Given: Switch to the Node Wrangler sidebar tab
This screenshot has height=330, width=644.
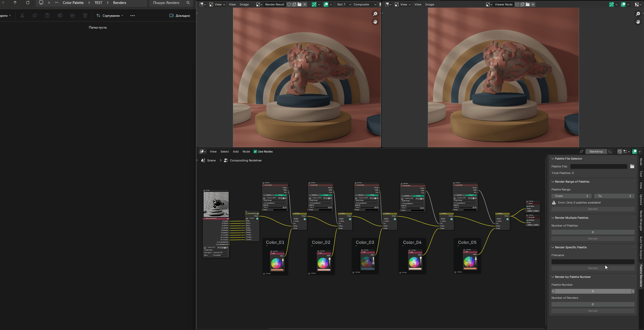Looking at the screenshot, I should 641,221.
